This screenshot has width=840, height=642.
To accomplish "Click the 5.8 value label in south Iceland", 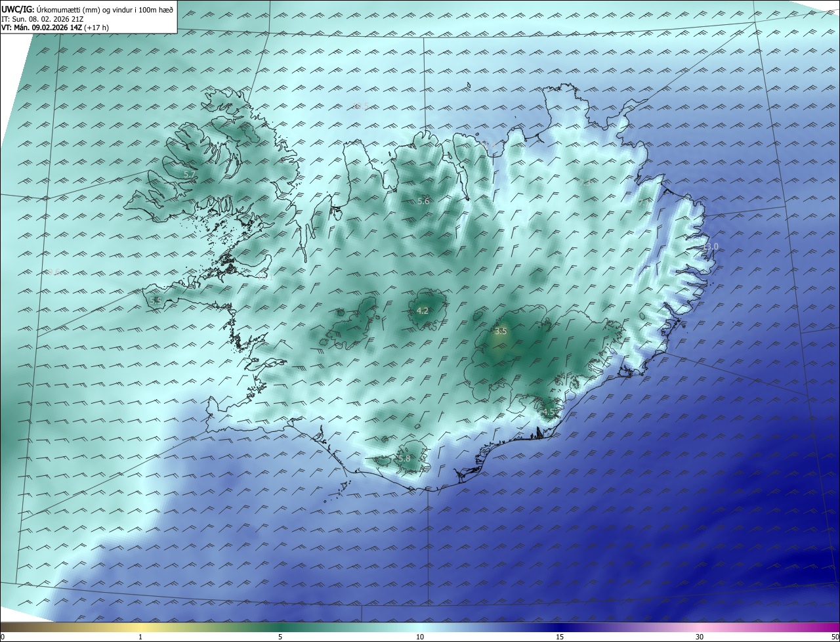I will coord(404,458).
